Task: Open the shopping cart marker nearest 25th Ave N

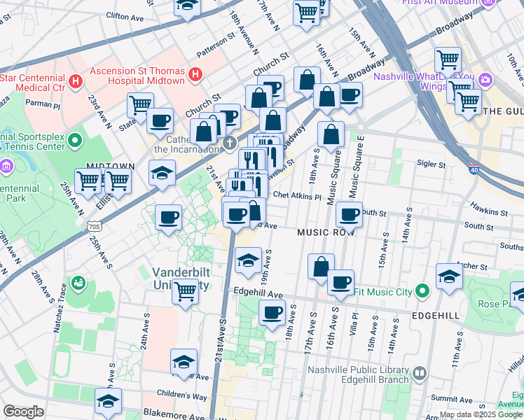Action: click(88, 183)
